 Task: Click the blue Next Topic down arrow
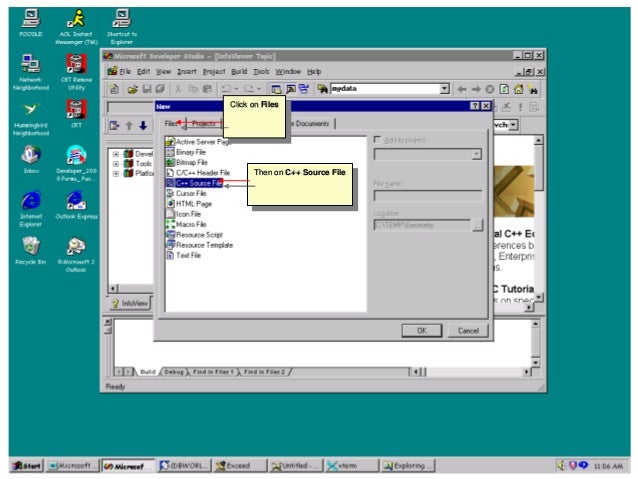[x=143, y=125]
